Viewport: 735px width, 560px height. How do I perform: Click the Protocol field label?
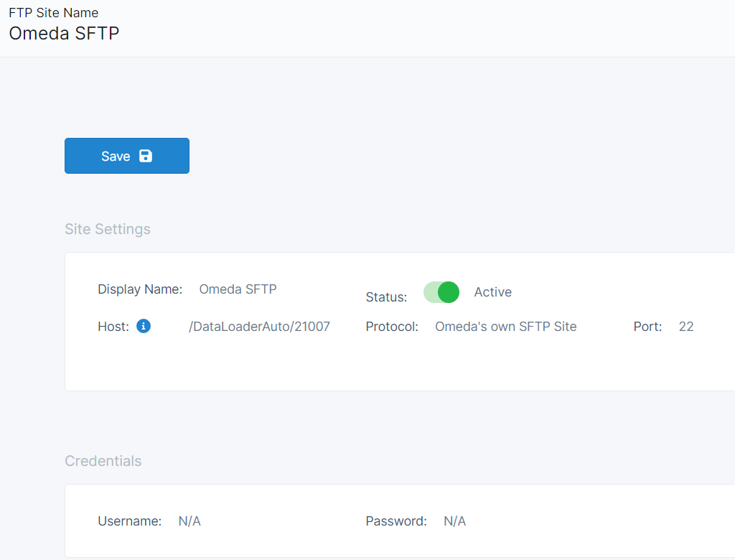392,327
